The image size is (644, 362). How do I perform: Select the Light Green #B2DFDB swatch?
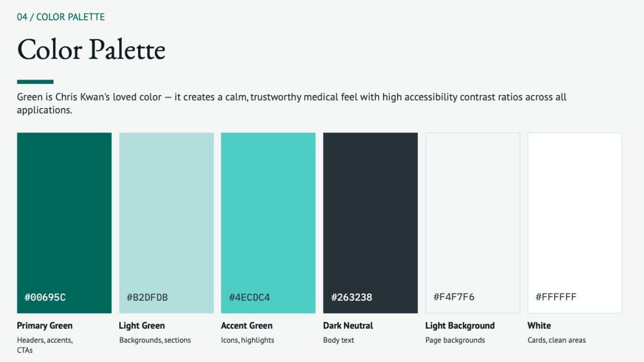coord(166,223)
